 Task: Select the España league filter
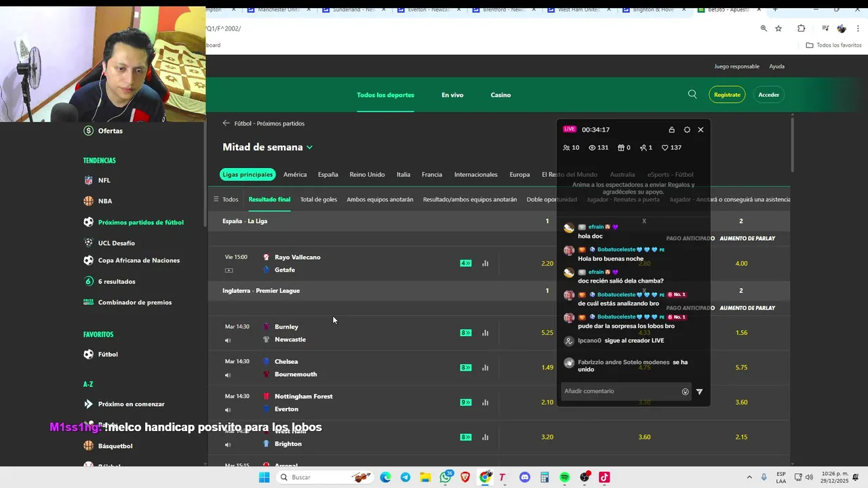(x=328, y=174)
